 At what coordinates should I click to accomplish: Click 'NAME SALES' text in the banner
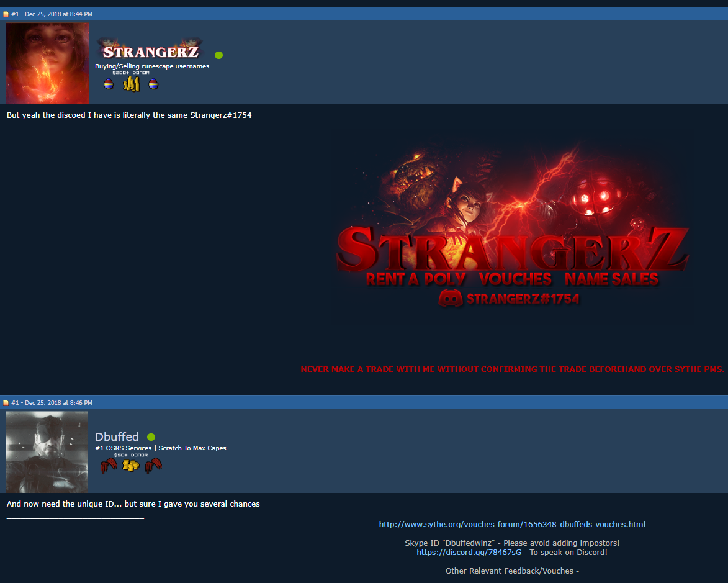pos(611,279)
